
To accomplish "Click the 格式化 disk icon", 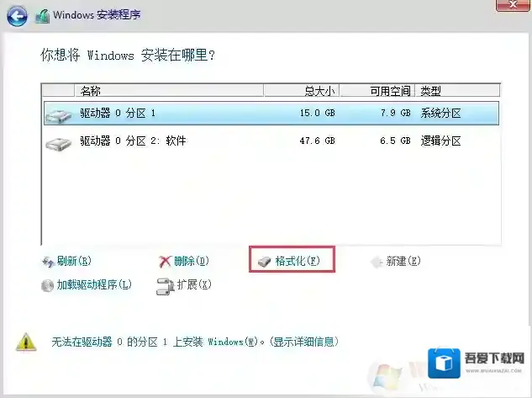I will 265,262.
